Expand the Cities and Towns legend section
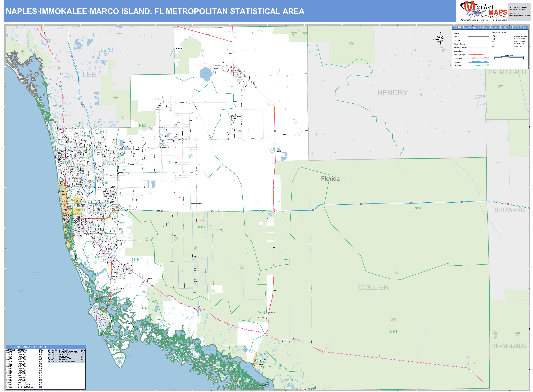This screenshot has height=392, width=533. point(499,32)
